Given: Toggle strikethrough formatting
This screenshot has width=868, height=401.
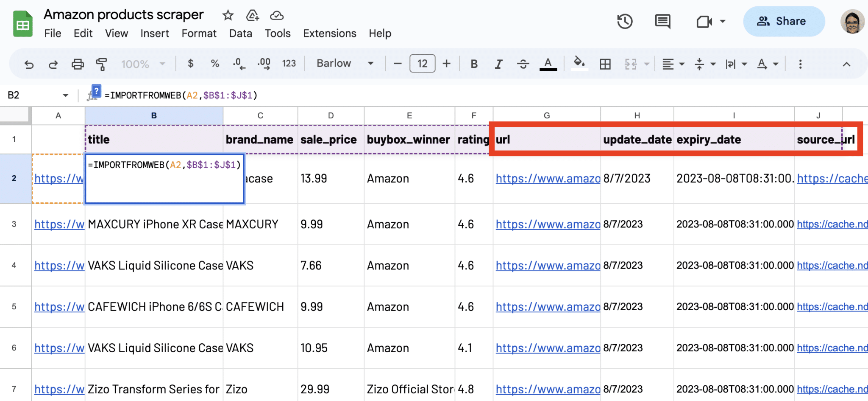Looking at the screenshot, I should (x=523, y=64).
